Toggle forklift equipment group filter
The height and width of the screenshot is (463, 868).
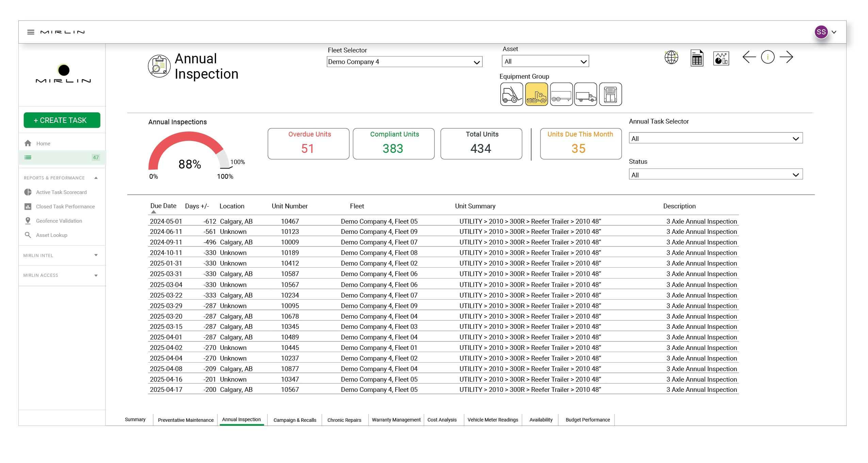click(511, 94)
